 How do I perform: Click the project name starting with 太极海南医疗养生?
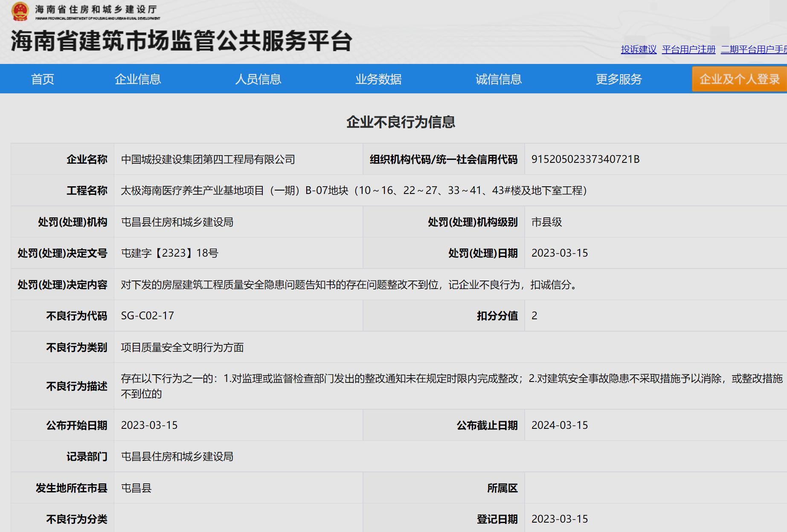tap(354, 191)
